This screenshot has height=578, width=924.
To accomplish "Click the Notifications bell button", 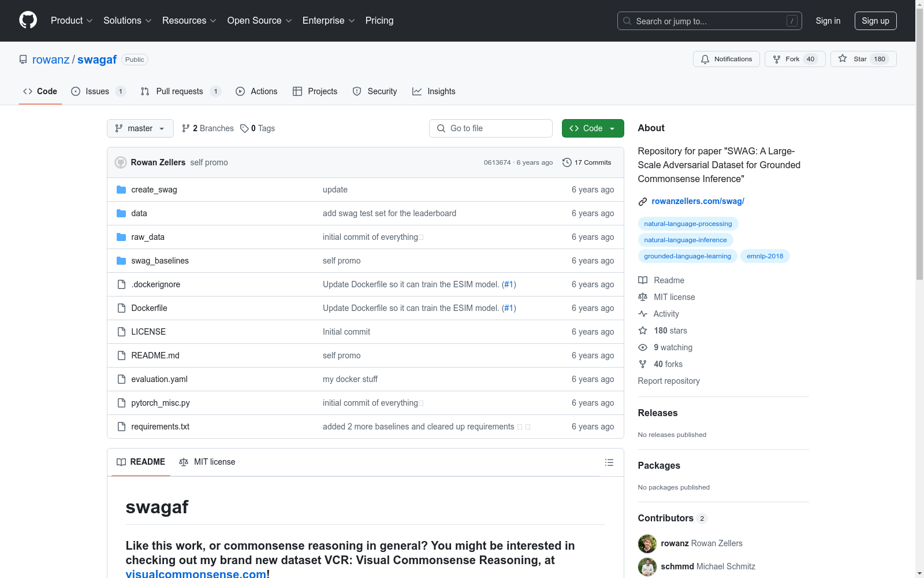I will tap(726, 59).
